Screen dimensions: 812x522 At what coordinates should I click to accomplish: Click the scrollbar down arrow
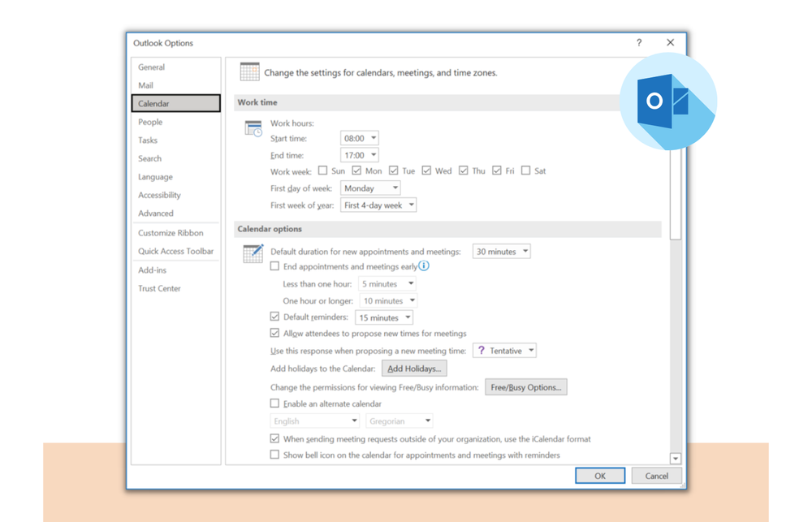tap(676, 459)
